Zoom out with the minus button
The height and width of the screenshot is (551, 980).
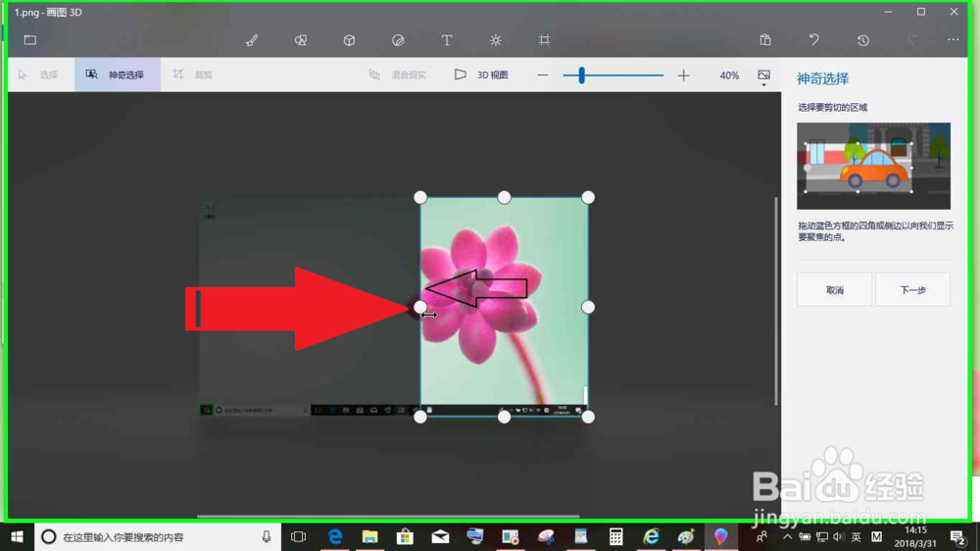(x=543, y=75)
